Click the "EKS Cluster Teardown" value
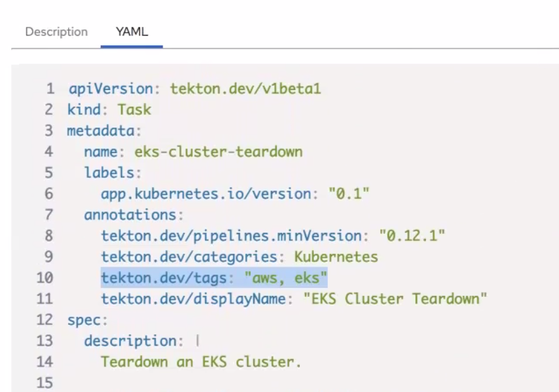This screenshot has width=559, height=392. click(x=395, y=299)
